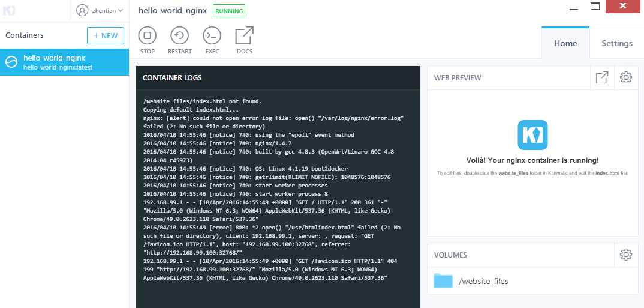Click log line 'getrlimit(RLIMIT_NOFILE)'
This screenshot has height=308, width=644.
pos(267,177)
